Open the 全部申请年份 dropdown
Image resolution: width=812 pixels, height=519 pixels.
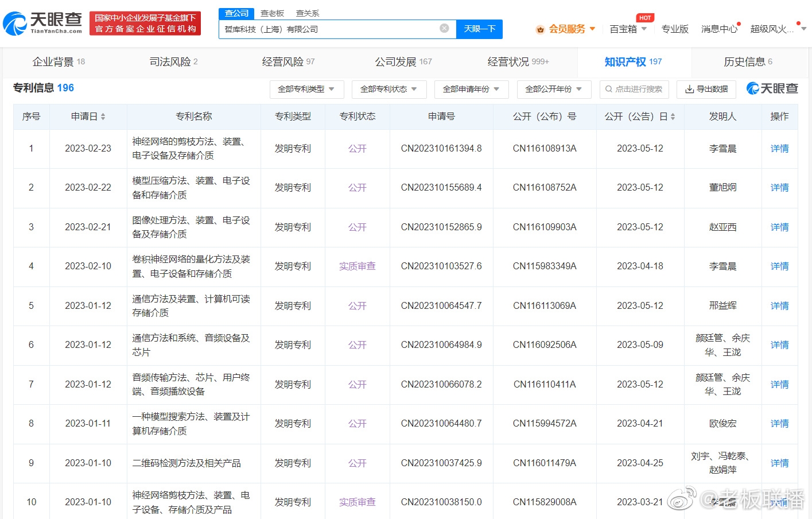pyautogui.click(x=471, y=89)
